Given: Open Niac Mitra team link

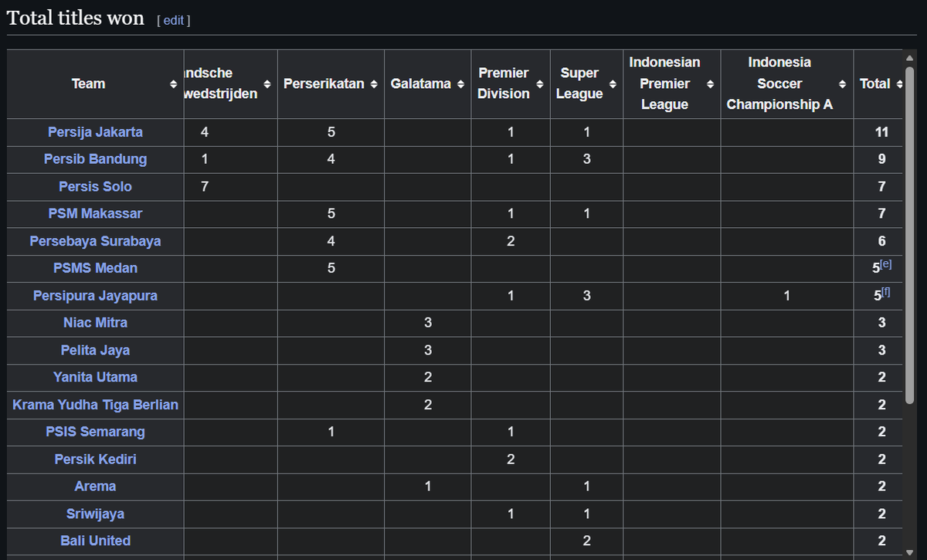Looking at the screenshot, I should 95,322.
